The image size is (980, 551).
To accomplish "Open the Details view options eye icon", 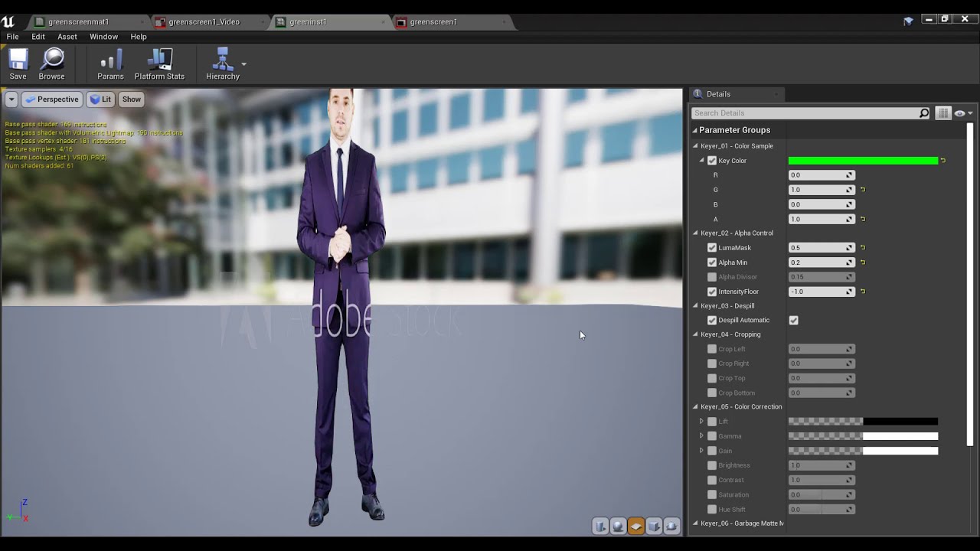I will click(x=962, y=113).
